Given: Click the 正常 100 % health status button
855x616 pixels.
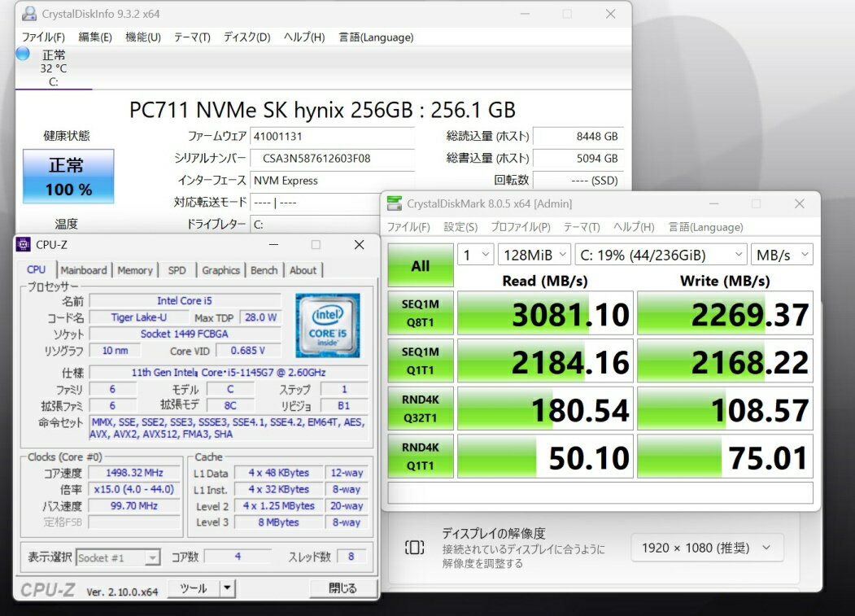Looking at the screenshot, I should 68,177.
